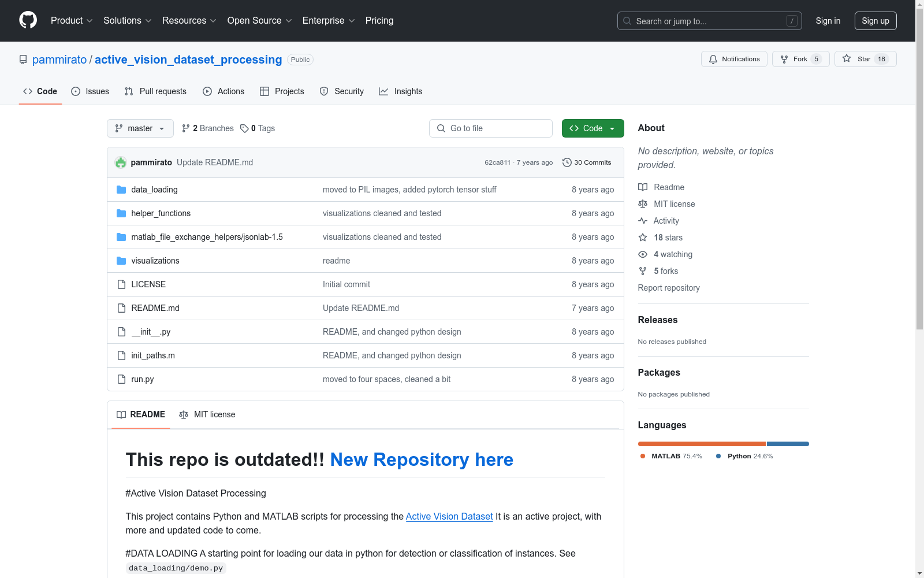Open the Projects tab

[x=282, y=91]
